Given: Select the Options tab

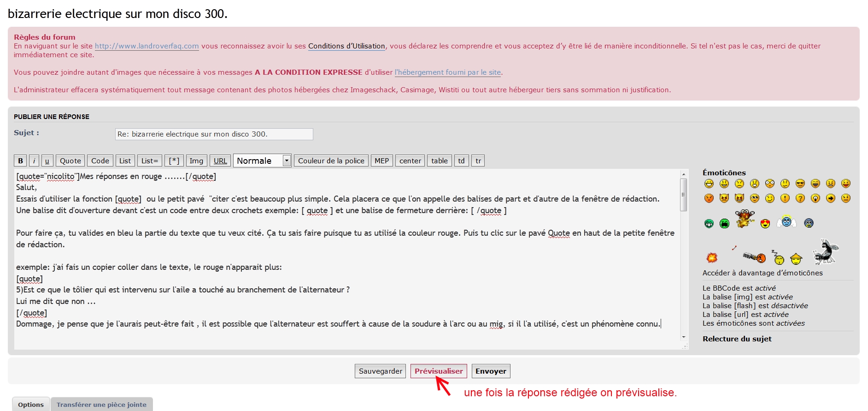Looking at the screenshot, I should tap(31, 405).
